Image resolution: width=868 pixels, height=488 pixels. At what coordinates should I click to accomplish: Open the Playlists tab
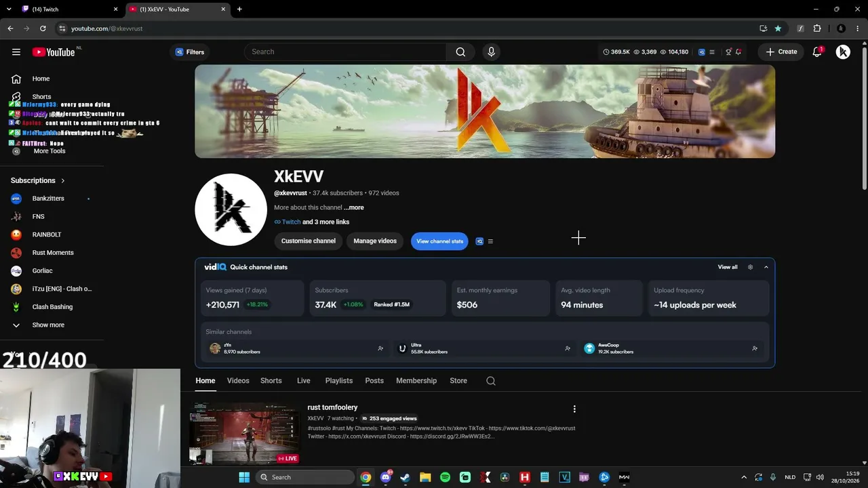pos(339,381)
